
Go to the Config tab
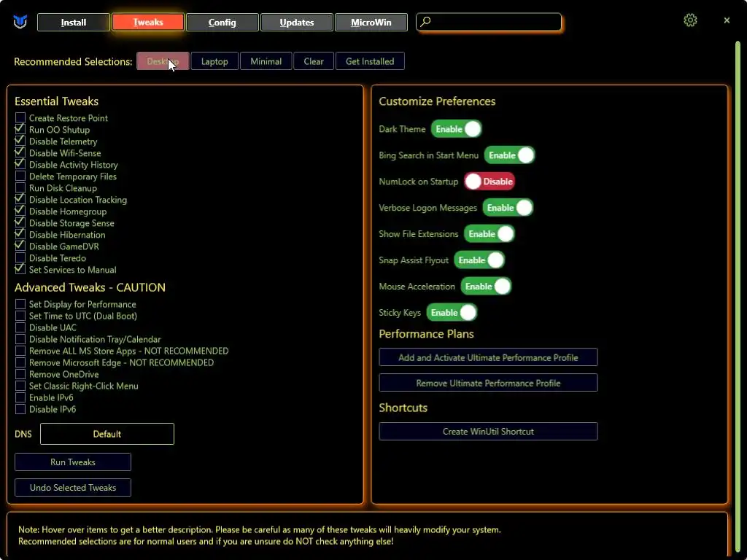click(222, 23)
